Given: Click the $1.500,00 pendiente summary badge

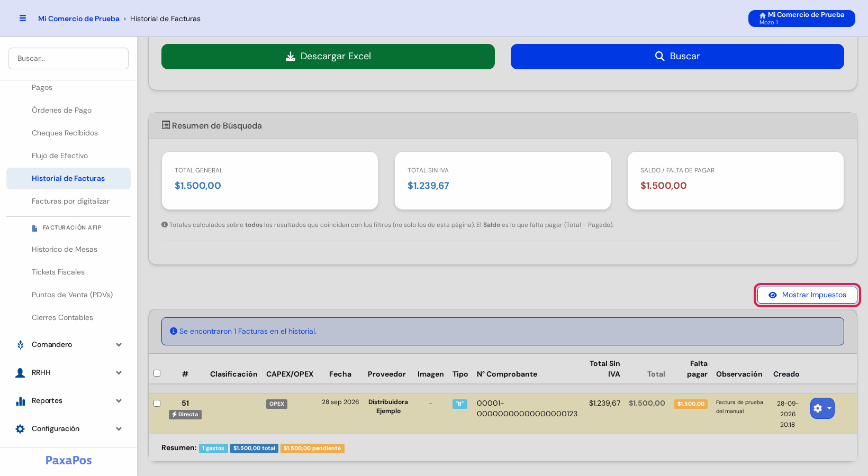Looking at the screenshot, I should pos(312,448).
